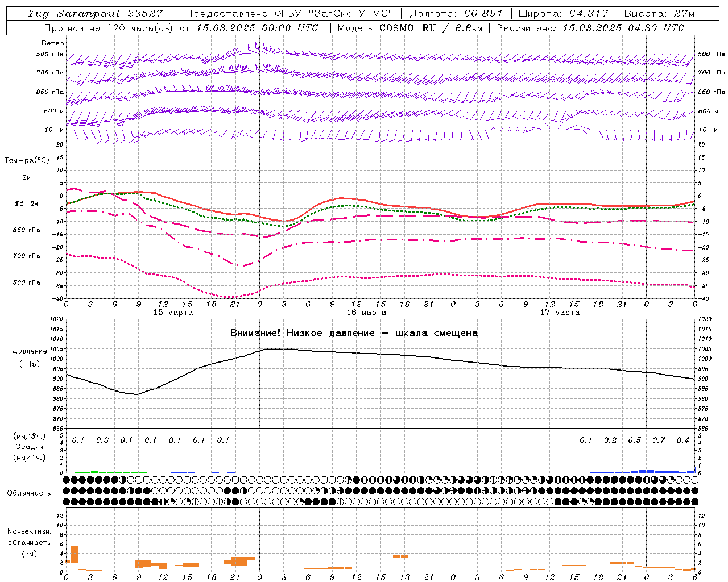Click the 0.3 precipitation amount

point(102,440)
